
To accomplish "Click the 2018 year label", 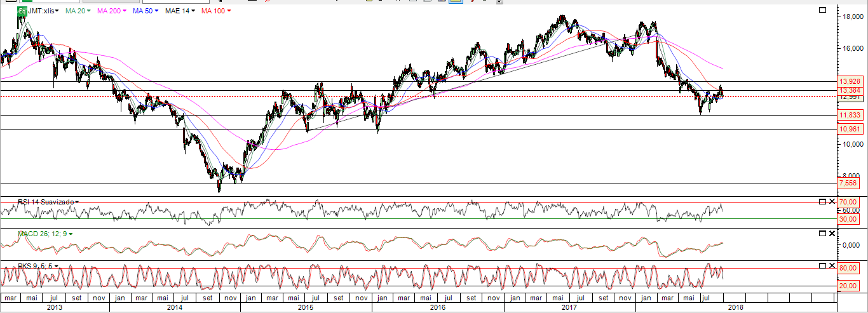I will [x=736, y=307].
